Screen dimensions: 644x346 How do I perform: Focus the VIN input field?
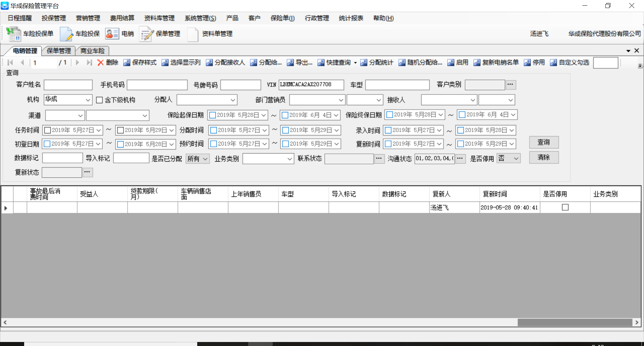point(311,85)
